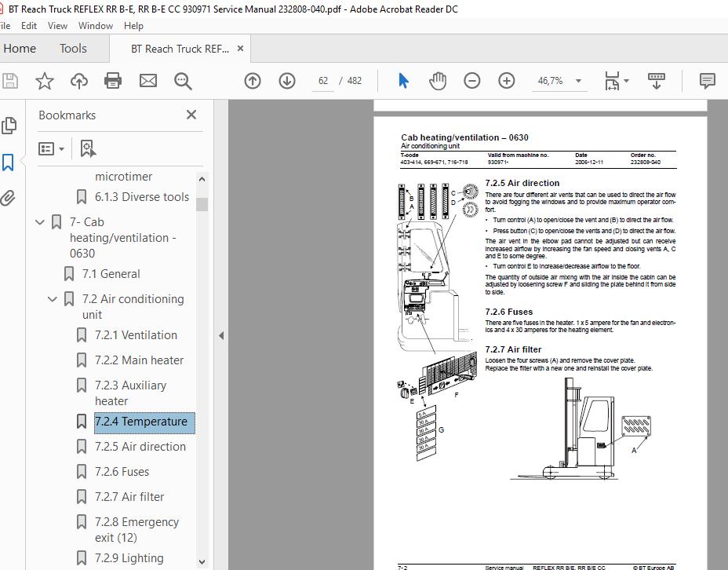Zoom in with plus button
Viewport: 728px width, 570px height.
tap(507, 81)
